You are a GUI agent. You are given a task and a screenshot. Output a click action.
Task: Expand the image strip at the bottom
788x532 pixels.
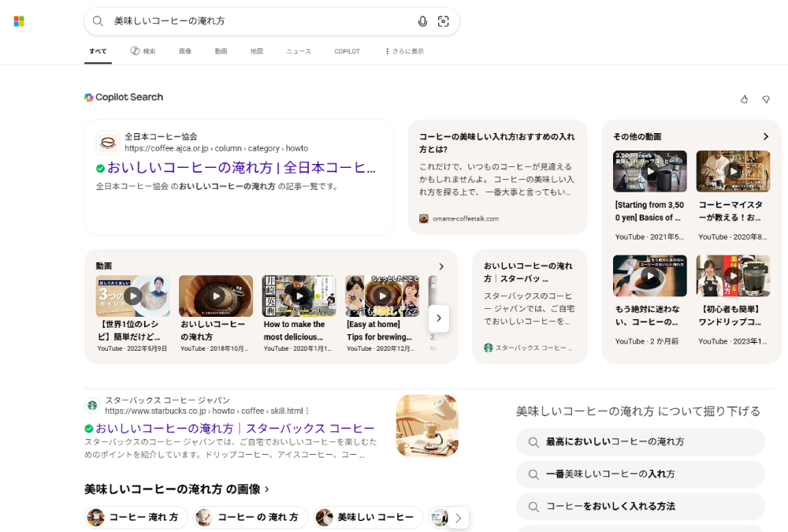[x=459, y=517]
